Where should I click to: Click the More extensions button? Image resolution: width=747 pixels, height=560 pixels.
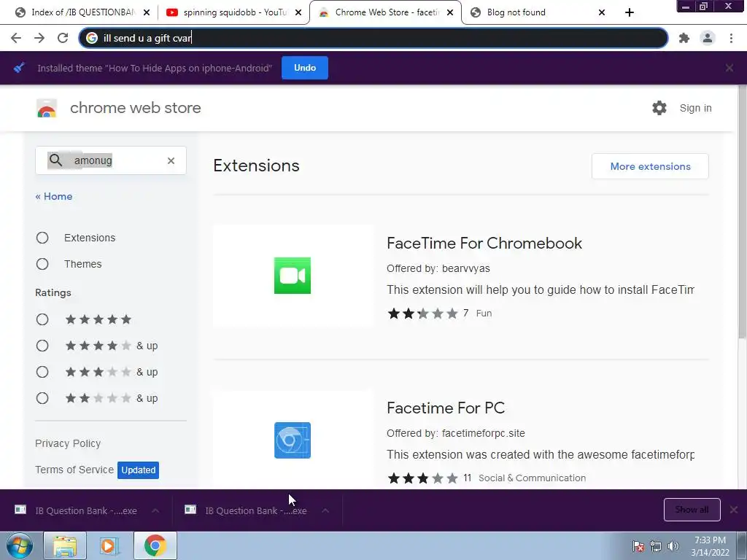(x=650, y=166)
